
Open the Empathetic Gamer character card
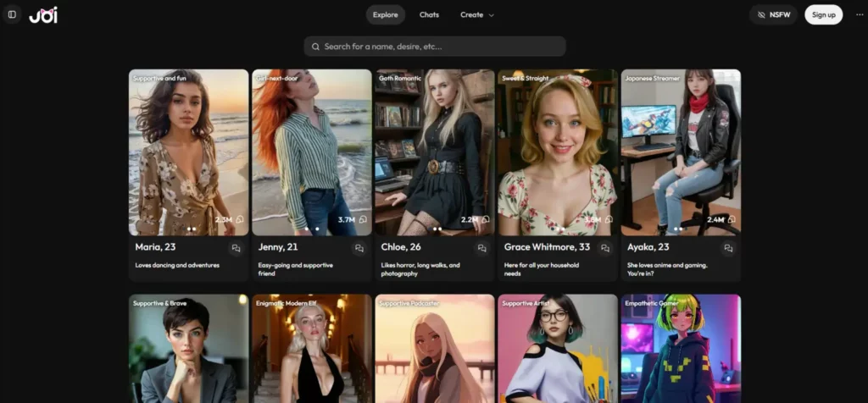click(681, 349)
